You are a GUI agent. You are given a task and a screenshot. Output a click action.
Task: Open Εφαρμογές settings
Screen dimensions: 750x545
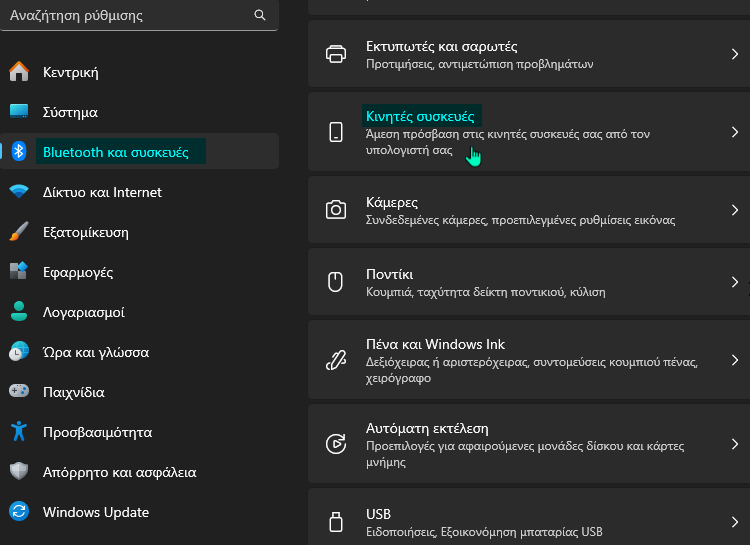click(x=139, y=272)
